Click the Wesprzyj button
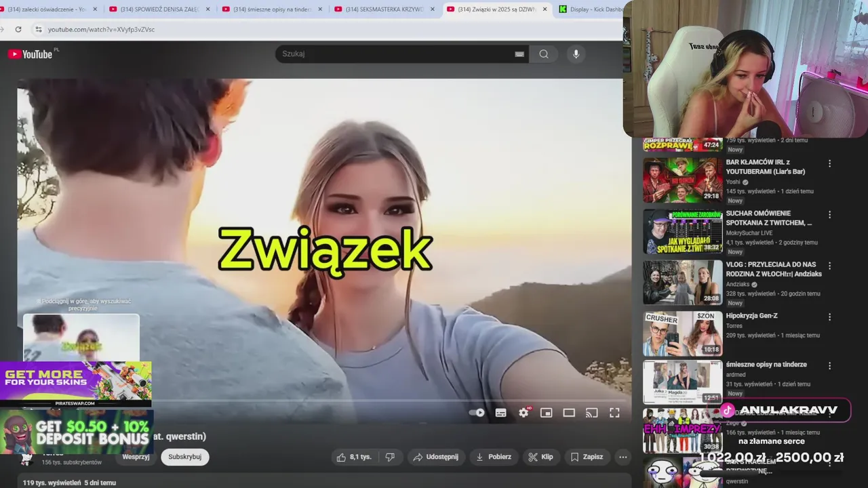 [x=136, y=457]
